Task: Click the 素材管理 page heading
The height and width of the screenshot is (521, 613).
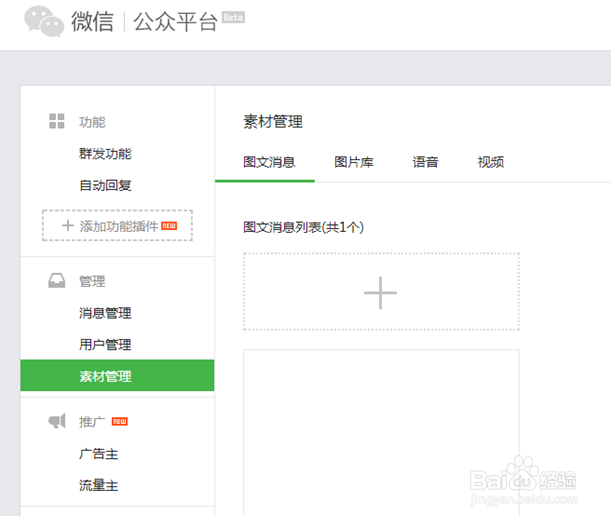Action: 273,122
